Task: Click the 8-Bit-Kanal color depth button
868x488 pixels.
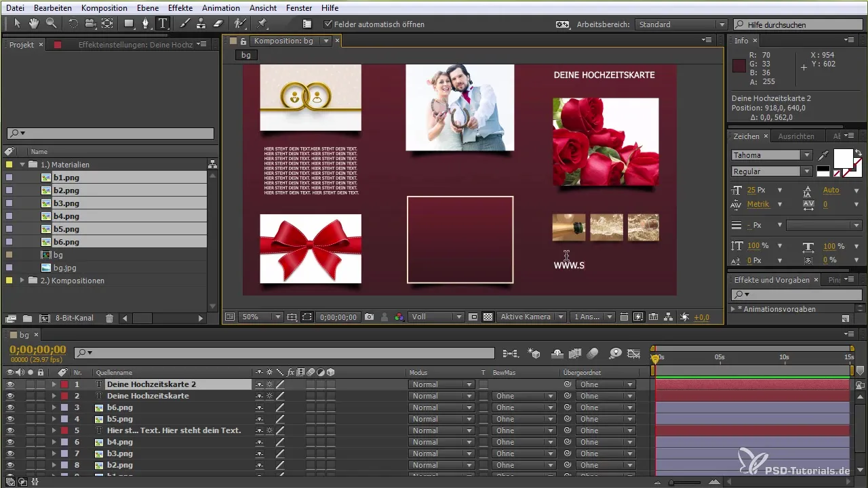Action: [x=75, y=318]
